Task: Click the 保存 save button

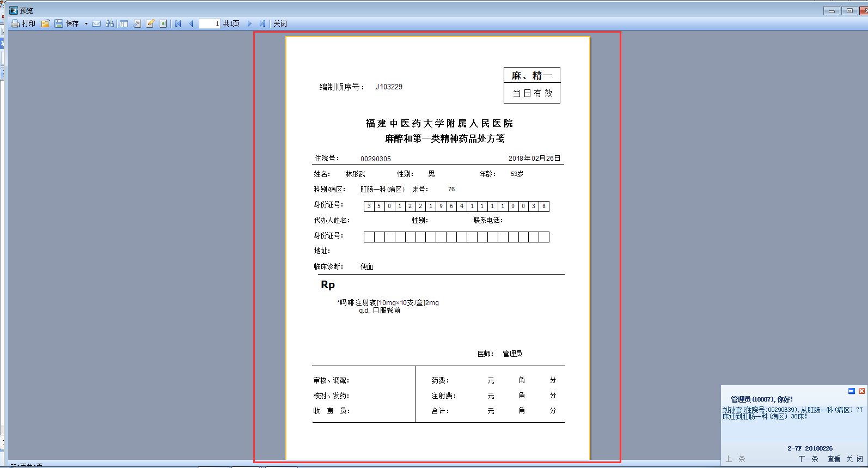Action: coord(67,23)
